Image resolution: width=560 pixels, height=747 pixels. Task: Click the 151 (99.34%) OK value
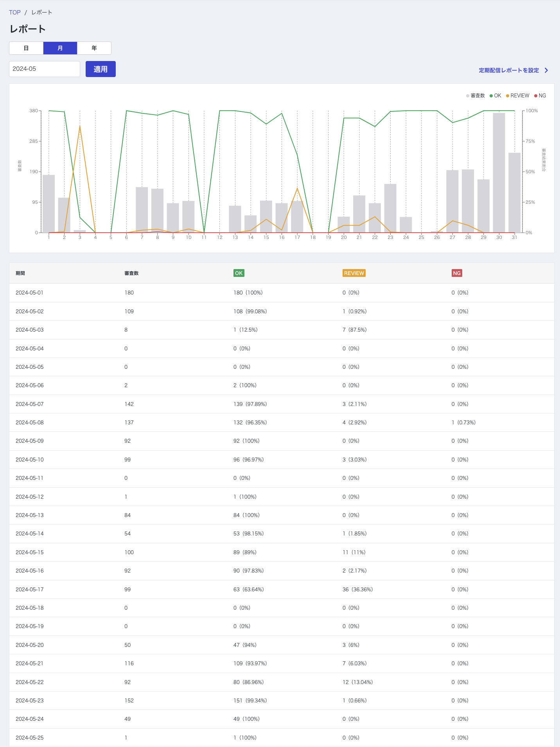pos(250,700)
